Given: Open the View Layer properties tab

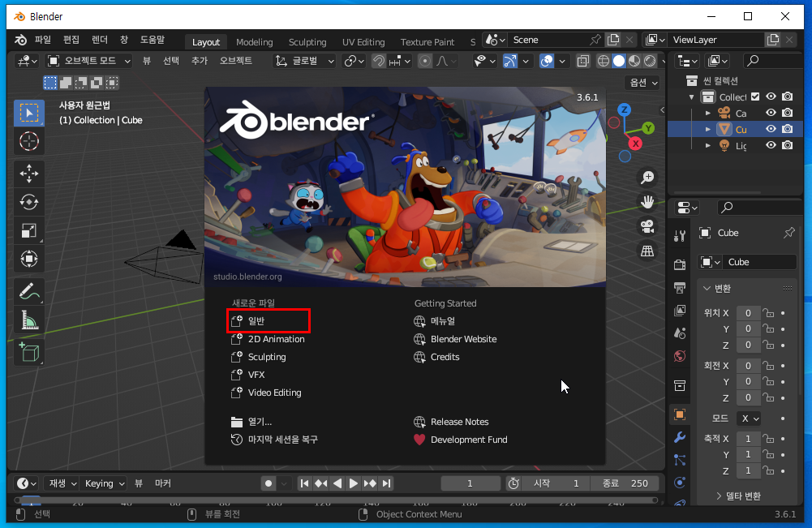Looking at the screenshot, I should coord(680,310).
